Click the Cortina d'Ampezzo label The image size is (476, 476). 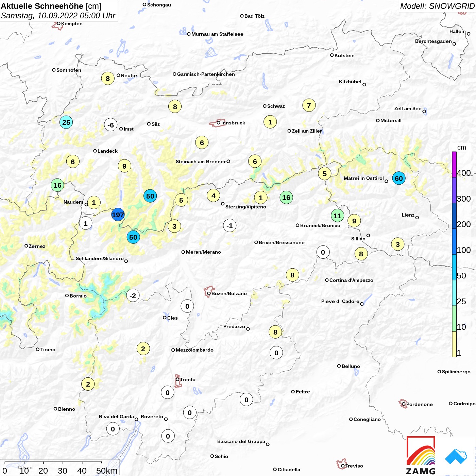click(351, 280)
